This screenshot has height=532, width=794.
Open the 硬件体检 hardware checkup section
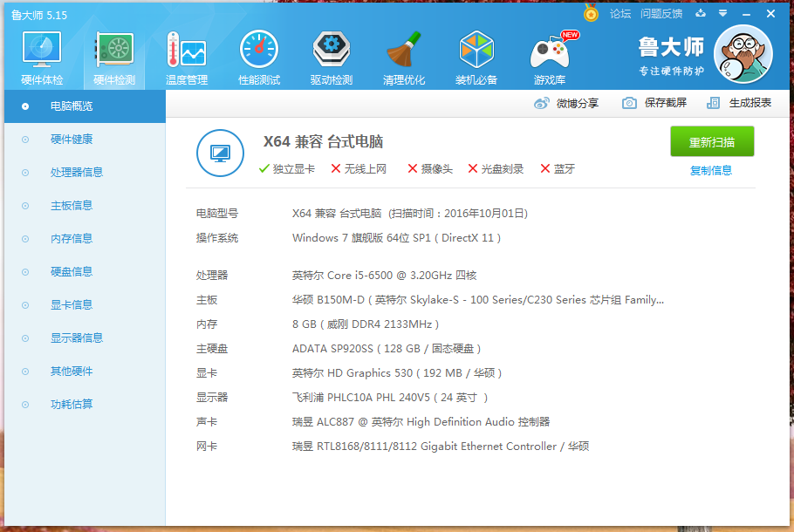click(x=42, y=58)
